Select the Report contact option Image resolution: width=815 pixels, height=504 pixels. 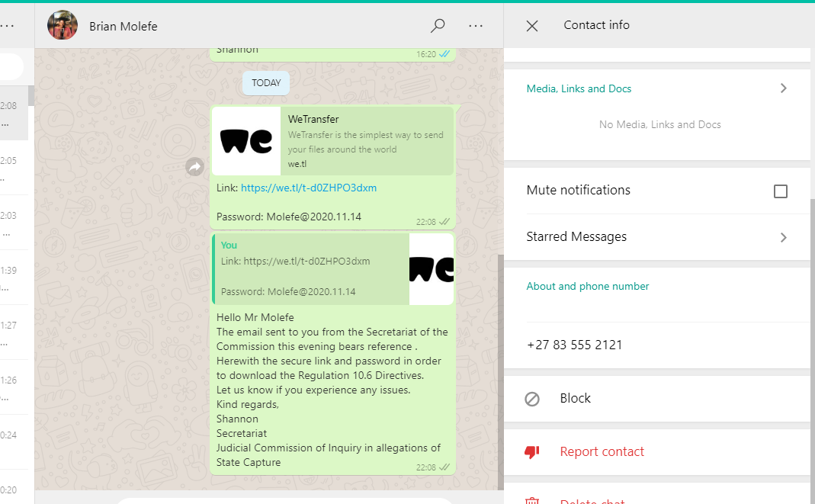click(x=602, y=452)
